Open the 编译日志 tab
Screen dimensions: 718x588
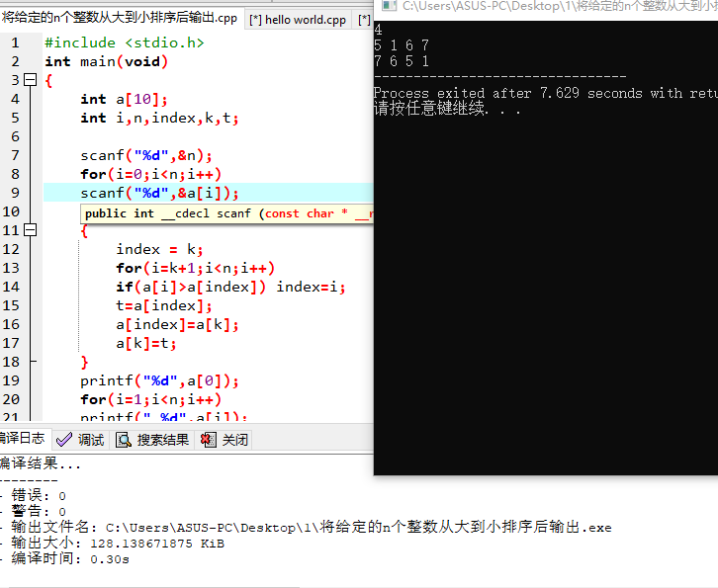point(23,439)
